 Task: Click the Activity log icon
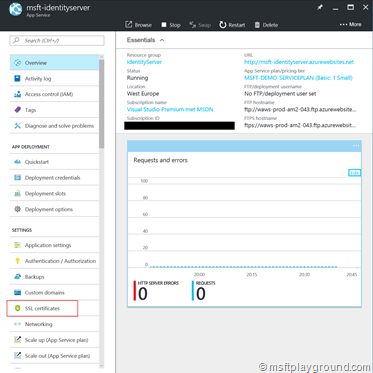(17, 79)
